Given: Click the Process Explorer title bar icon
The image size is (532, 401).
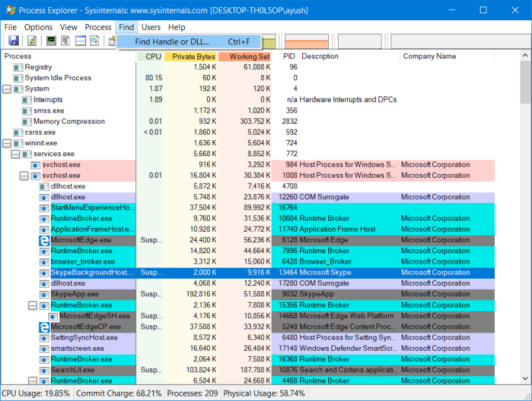Looking at the screenshot, I should pos(10,10).
